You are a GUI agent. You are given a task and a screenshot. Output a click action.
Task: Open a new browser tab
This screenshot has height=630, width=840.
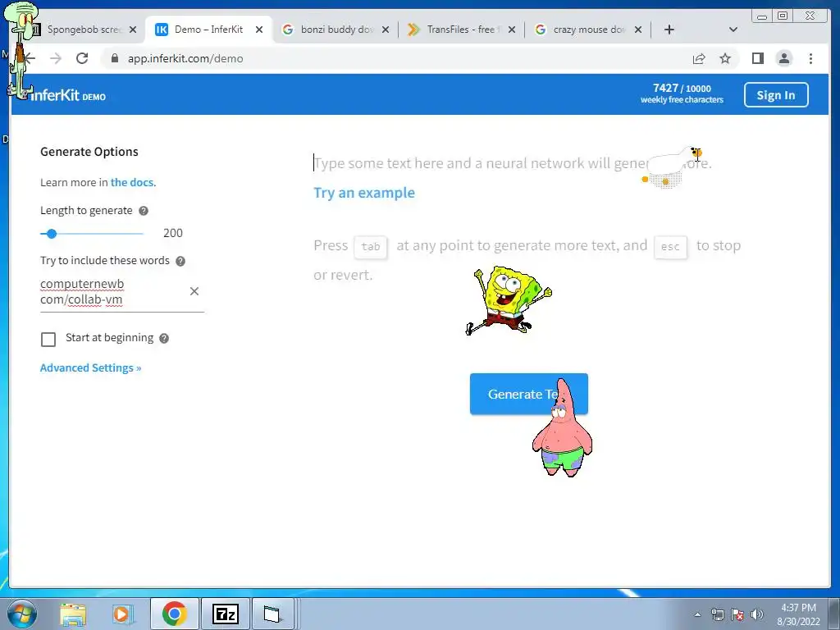(669, 30)
